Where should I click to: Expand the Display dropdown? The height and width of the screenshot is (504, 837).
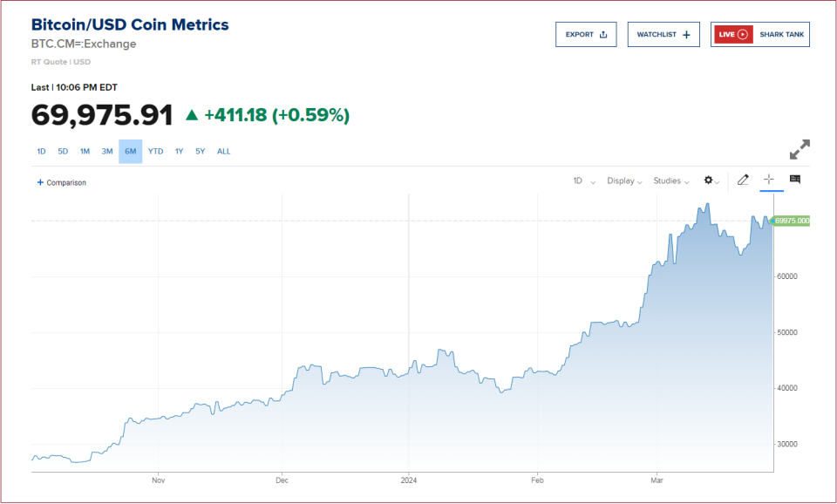coord(624,181)
